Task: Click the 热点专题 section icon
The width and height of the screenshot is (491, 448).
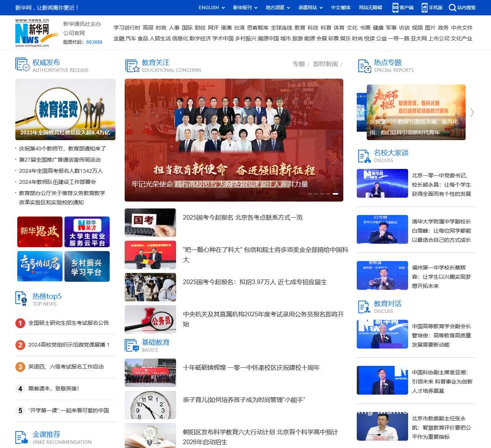Action: pyautogui.click(x=364, y=66)
